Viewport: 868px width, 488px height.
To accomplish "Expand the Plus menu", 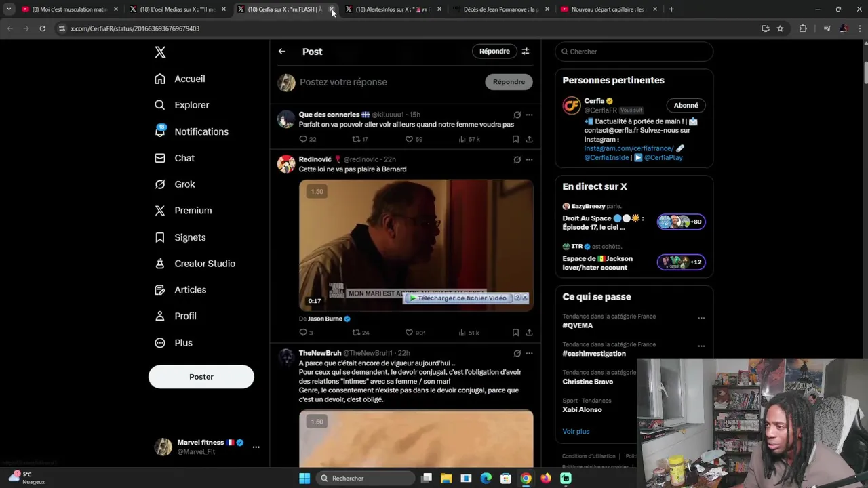I will [x=174, y=343].
